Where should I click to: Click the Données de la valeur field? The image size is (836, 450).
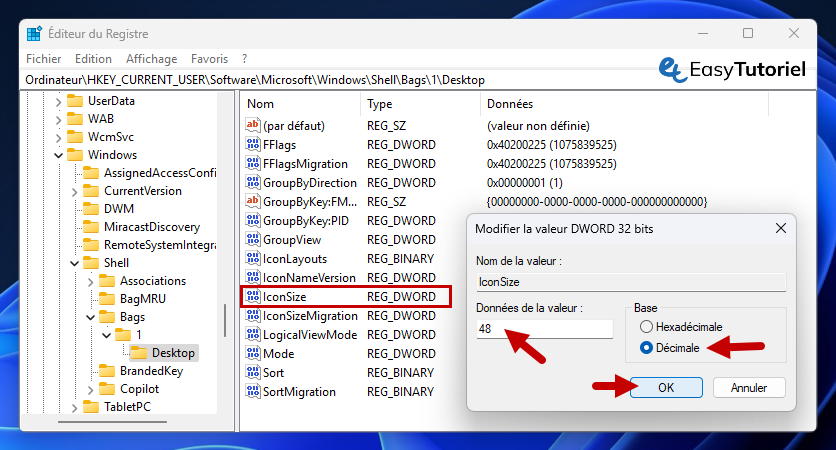[544, 328]
